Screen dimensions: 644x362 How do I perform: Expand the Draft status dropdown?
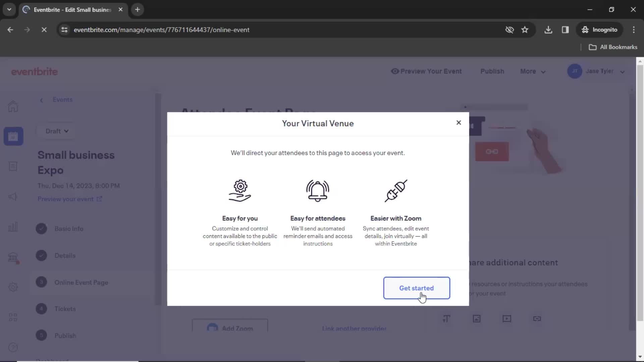[x=57, y=131]
